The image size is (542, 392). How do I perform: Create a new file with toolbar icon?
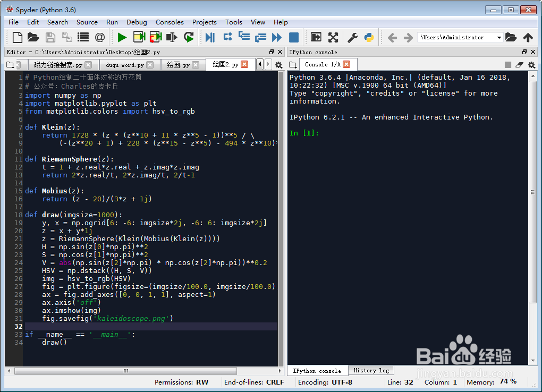tap(18, 37)
